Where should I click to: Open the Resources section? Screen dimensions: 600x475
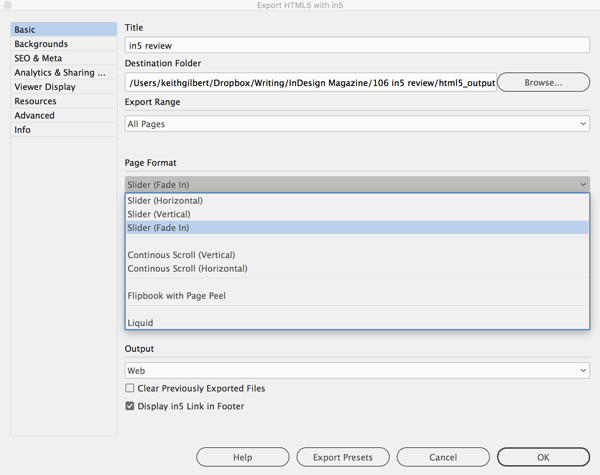(64, 101)
